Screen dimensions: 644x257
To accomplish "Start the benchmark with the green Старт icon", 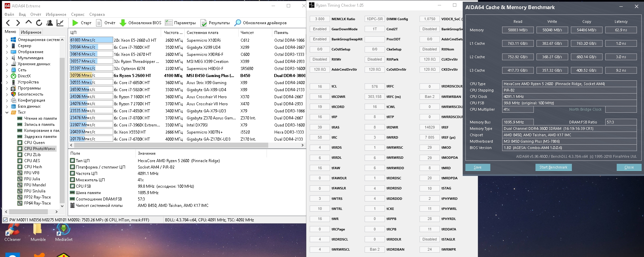I will click(75, 23).
